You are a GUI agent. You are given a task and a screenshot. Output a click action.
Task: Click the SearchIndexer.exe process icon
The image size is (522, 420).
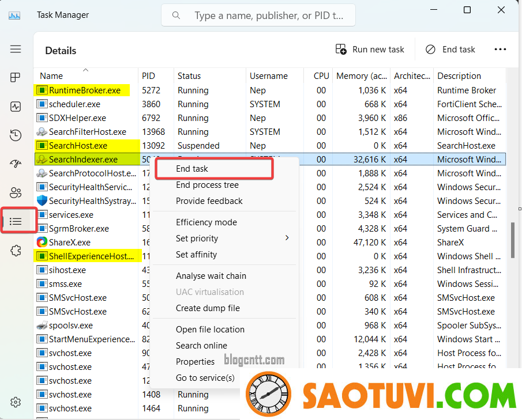coord(42,160)
